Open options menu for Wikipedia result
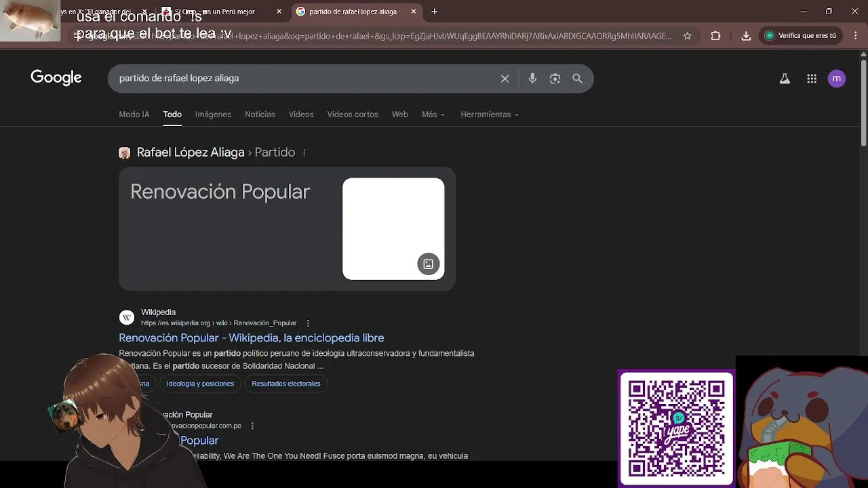 point(308,323)
